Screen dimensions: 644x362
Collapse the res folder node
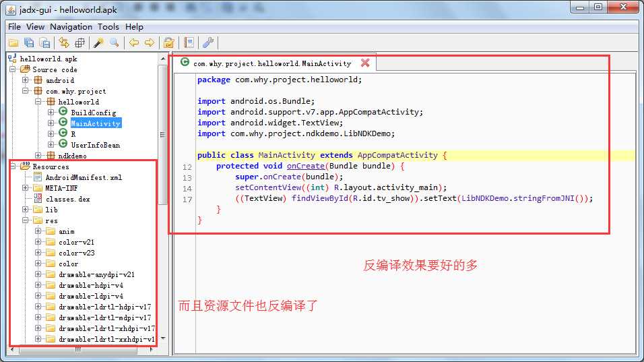(26, 220)
